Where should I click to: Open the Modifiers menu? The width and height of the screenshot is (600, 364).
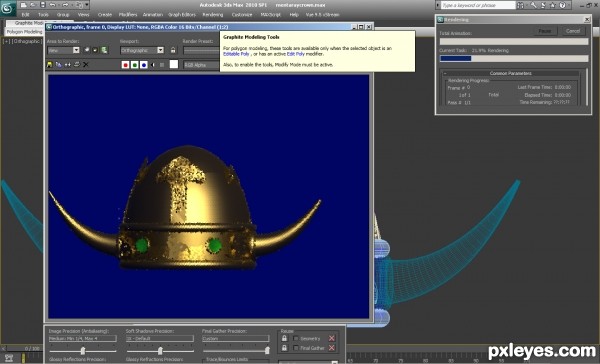pyautogui.click(x=128, y=15)
